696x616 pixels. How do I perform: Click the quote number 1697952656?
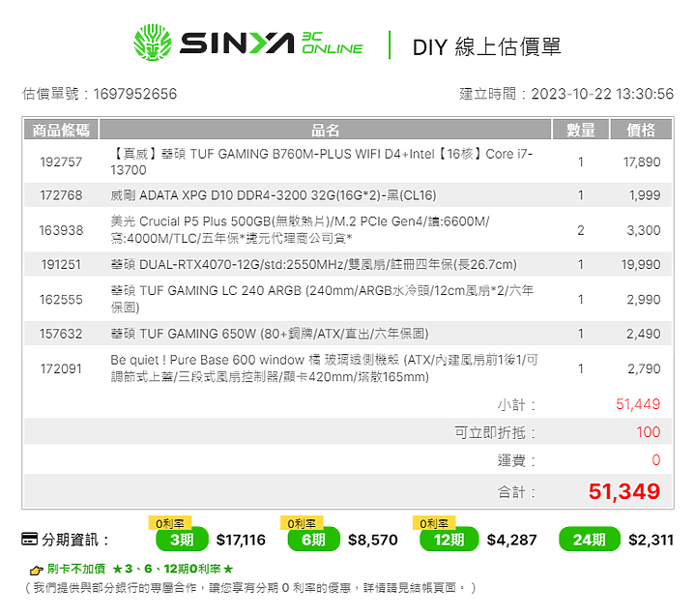135,94
